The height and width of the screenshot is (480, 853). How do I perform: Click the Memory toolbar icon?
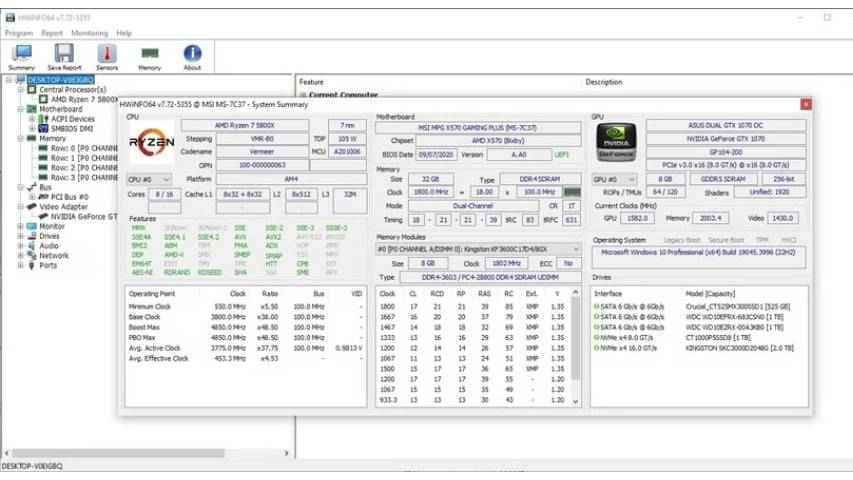[x=150, y=53]
